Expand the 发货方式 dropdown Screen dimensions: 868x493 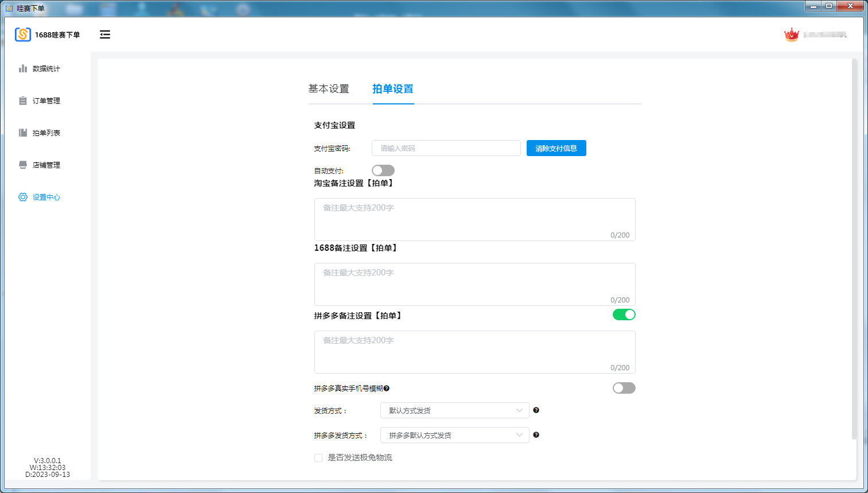point(454,410)
